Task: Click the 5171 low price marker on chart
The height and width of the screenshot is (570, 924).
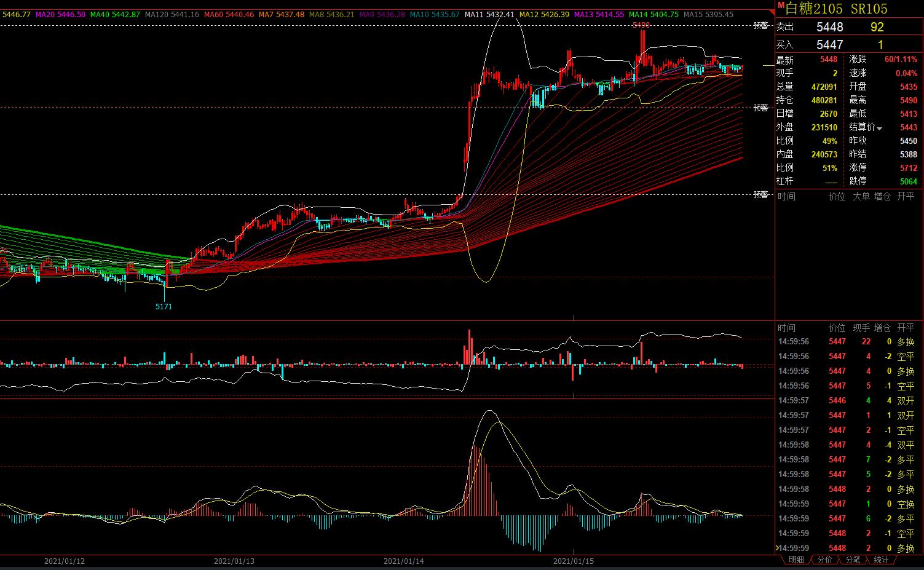Action: coord(164,306)
